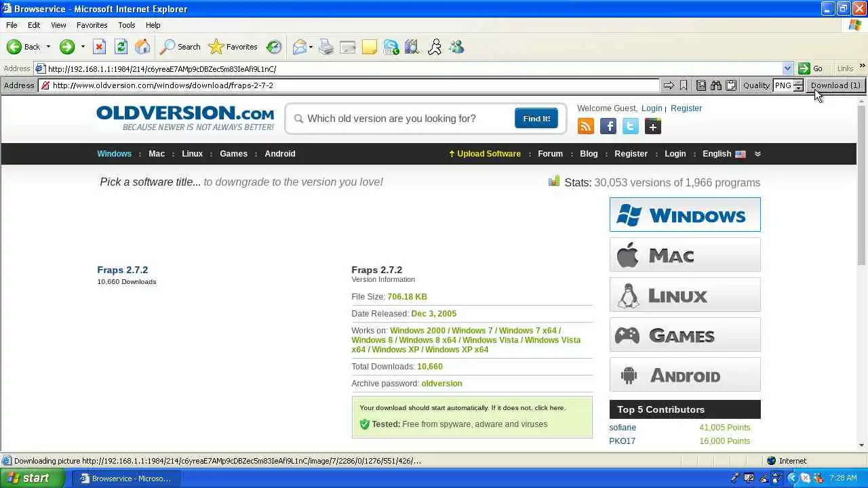Image resolution: width=868 pixels, height=488 pixels.
Task: Open the Forum nav link
Action: (550, 154)
